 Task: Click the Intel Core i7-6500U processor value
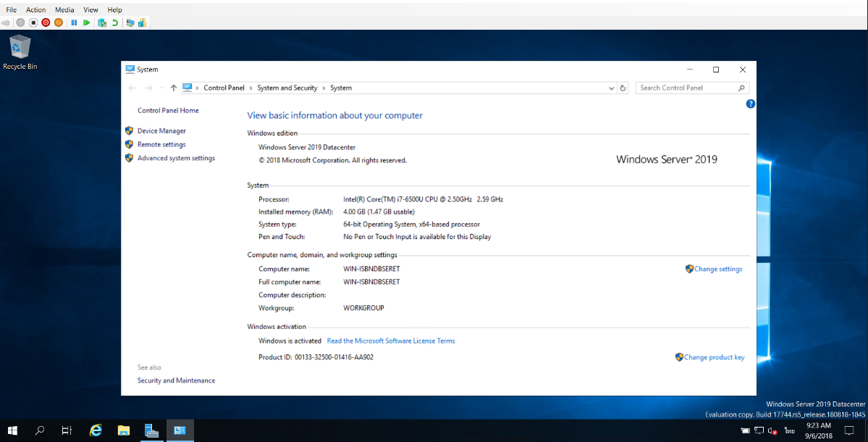point(423,199)
